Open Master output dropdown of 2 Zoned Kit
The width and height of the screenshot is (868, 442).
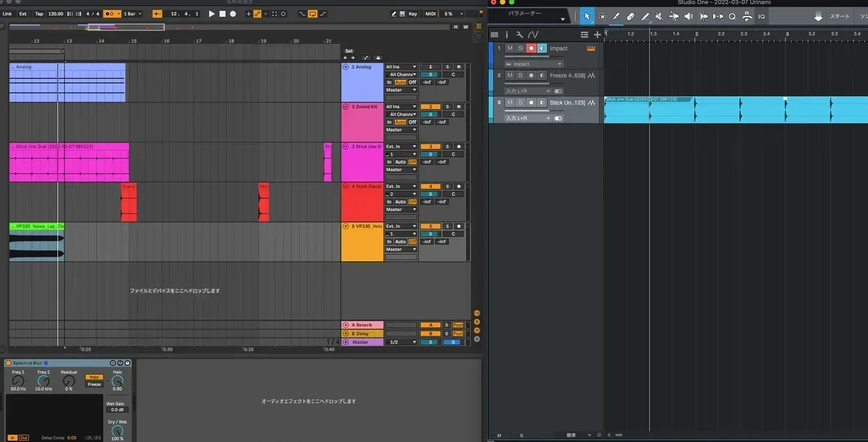401,130
